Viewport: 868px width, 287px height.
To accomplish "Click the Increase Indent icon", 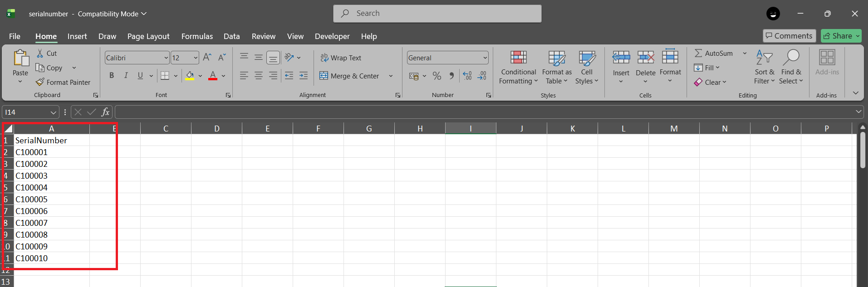I will click(304, 76).
